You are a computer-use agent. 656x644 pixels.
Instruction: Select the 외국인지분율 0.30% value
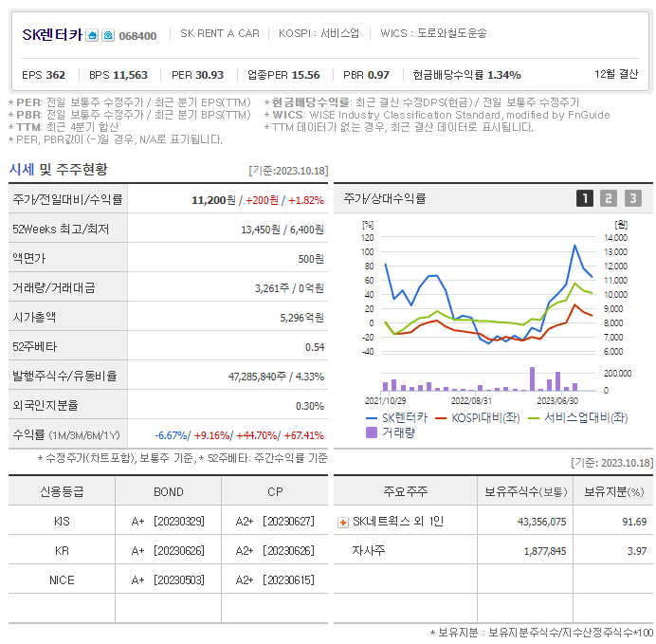point(310,406)
